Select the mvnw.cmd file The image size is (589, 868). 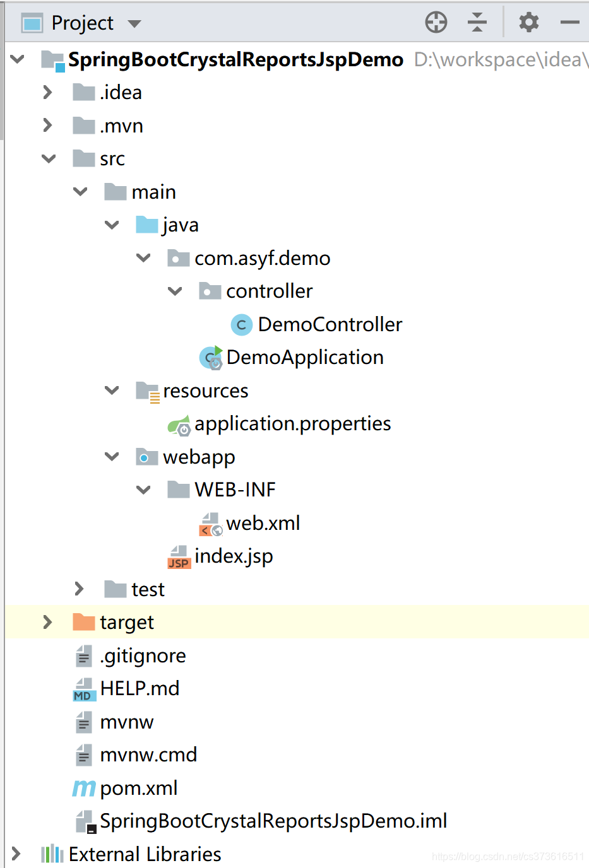click(x=148, y=754)
